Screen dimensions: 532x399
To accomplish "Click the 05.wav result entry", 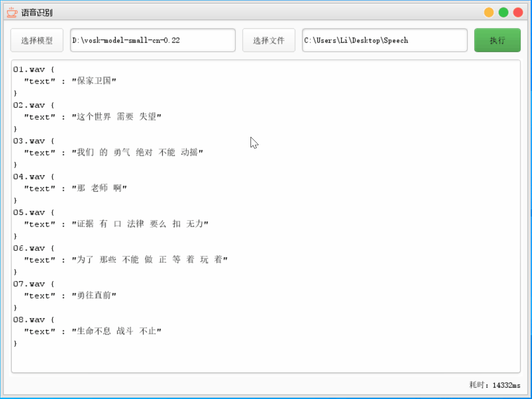I will (x=33, y=212).
